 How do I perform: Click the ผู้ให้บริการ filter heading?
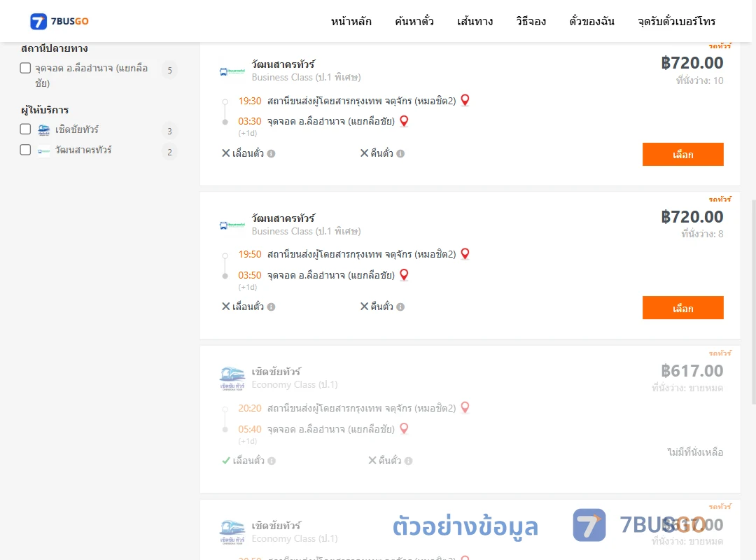pos(45,110)
